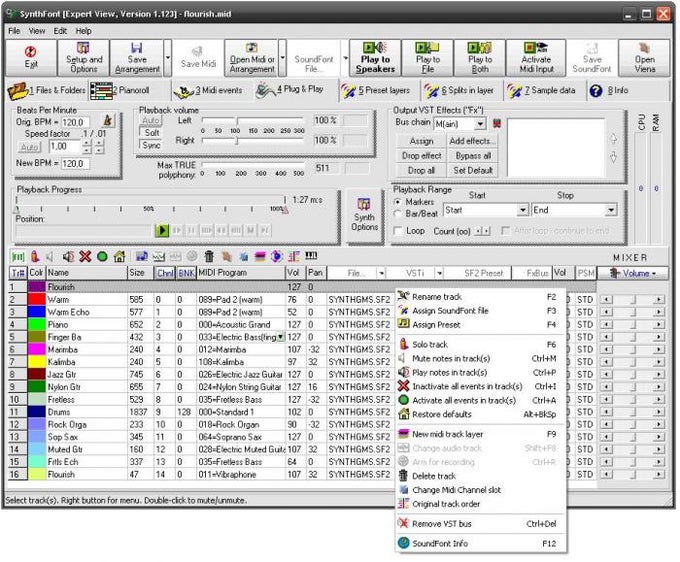Click the New midi track layer toolbar icon
Screen dimensions: 680x562
260,256
